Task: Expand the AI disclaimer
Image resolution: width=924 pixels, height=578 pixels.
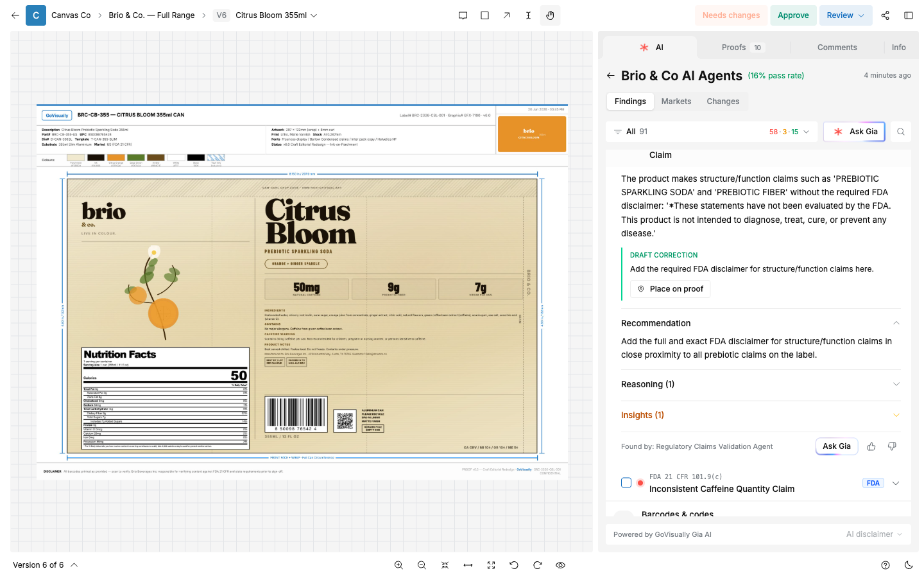Action: click(874, 534)
